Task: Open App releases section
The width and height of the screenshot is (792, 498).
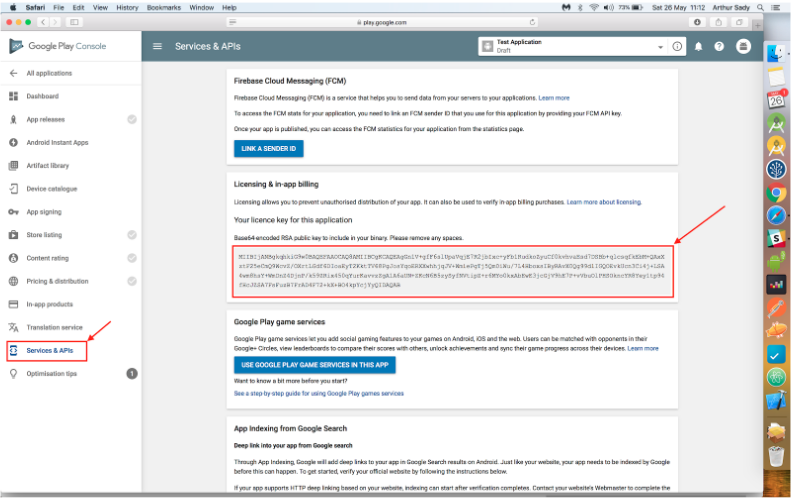Action: coord(45,120)
